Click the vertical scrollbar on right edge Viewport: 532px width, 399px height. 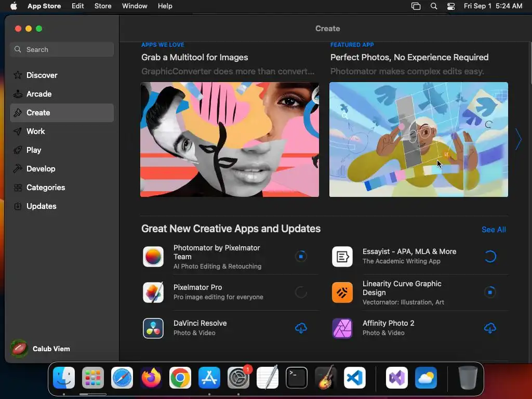click(530, 64)
